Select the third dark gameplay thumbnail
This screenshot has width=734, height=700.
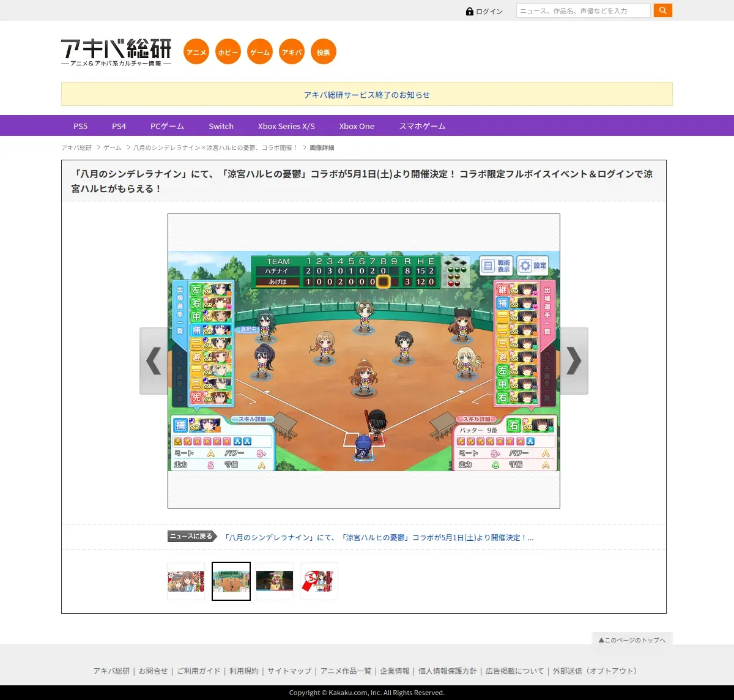pyautogui.click(x=275, y=581)
